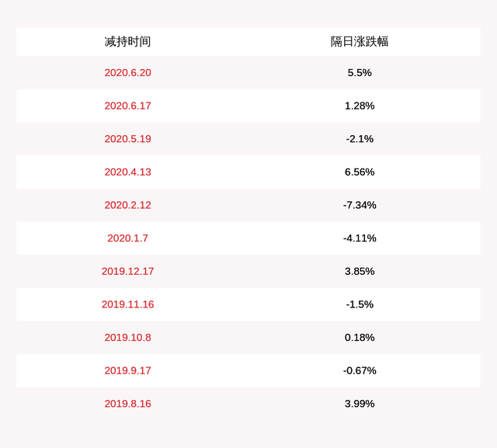The width and height of the screenshot is (497, 448).
Task: Click the 3.99% change value
Action: [x=360, y=404]
